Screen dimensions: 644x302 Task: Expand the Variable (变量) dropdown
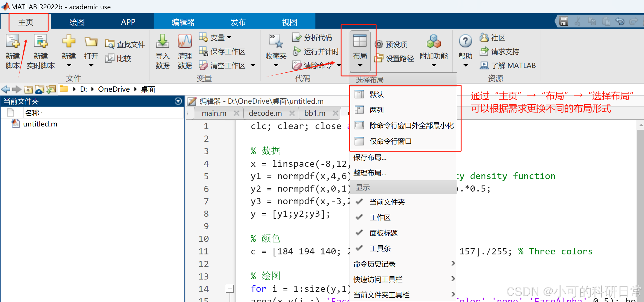[229, 37]
